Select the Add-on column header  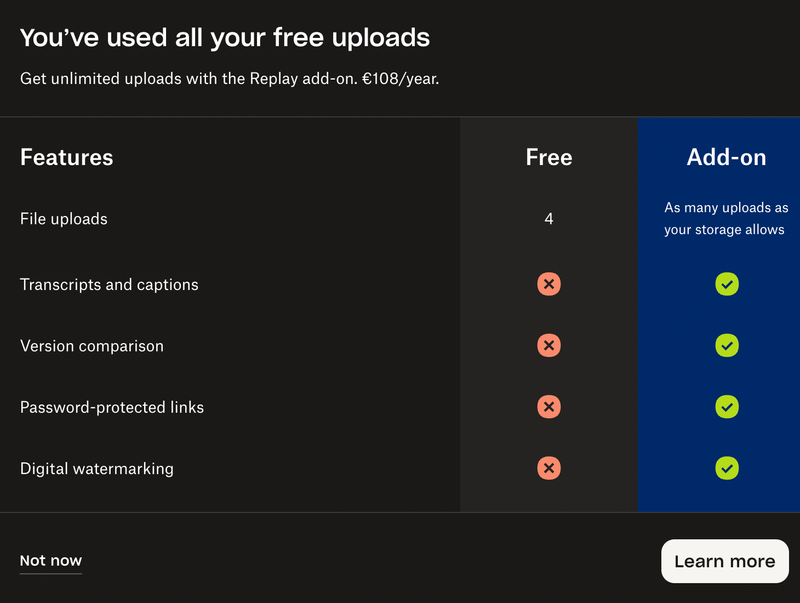coord(726,157)
